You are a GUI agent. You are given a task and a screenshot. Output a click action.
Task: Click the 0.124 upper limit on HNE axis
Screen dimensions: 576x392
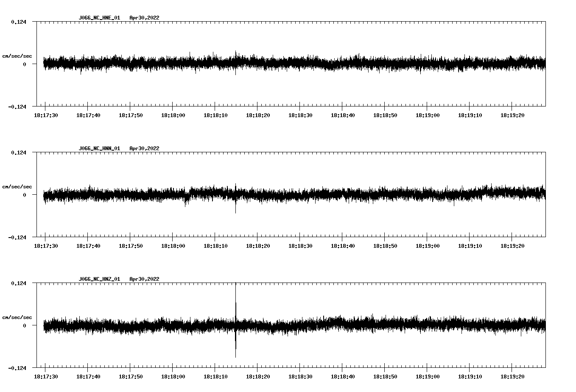point(19,22)
